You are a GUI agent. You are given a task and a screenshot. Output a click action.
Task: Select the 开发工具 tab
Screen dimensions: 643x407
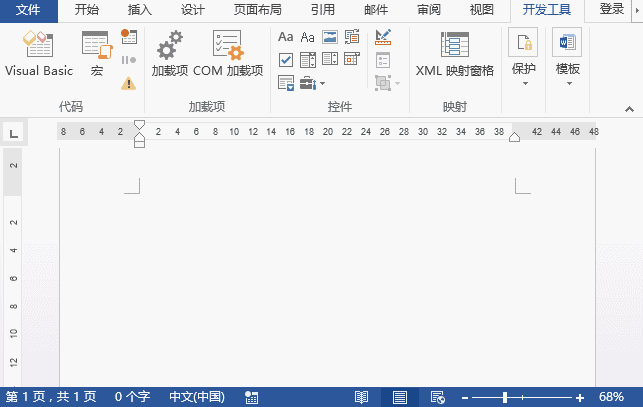tap(547, 10)
